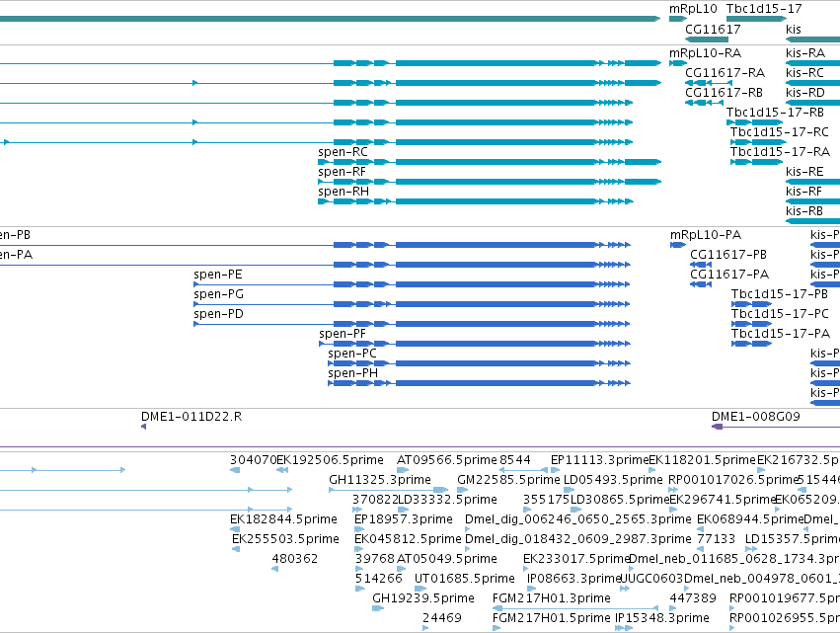The width and height of the screenshot is (840, 633).
Task: Click the kis-RF transcript label
Action: 803,192
